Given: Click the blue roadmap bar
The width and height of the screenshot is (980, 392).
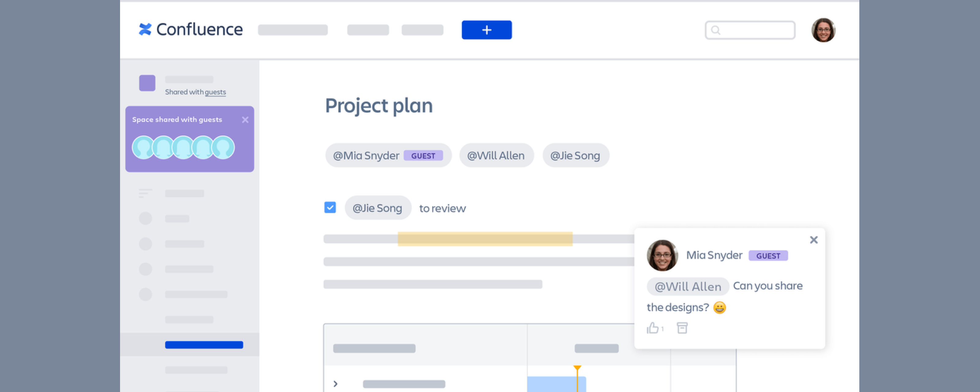Looking at the screenshot, I should [x=552, y=384].
